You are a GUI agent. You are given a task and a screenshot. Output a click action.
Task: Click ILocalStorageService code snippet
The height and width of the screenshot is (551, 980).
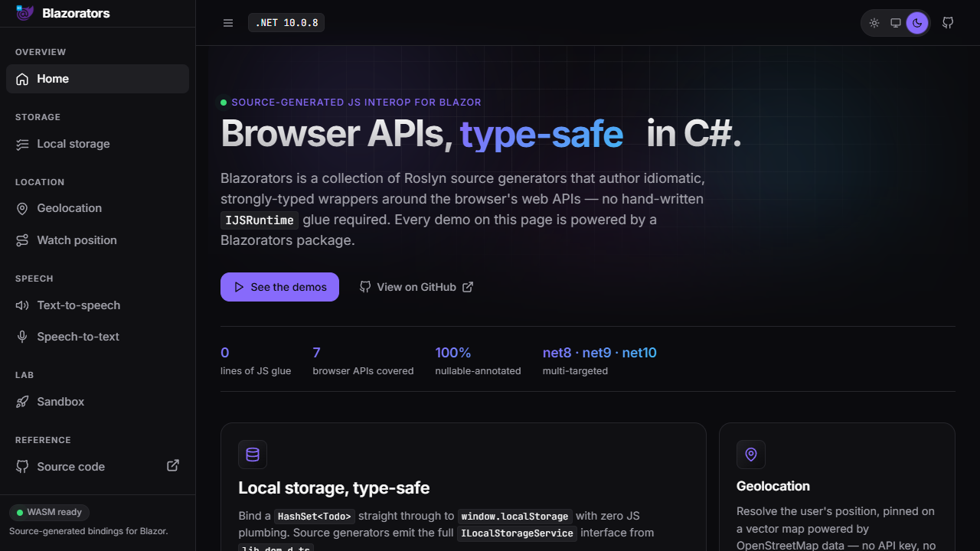[x=518, y=533]
